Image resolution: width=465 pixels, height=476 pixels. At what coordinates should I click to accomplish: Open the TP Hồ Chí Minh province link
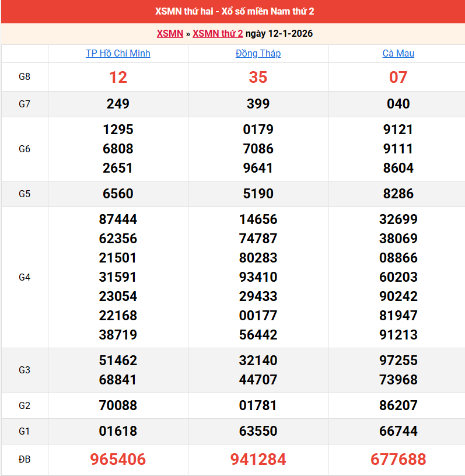click(x=118, y=53)
